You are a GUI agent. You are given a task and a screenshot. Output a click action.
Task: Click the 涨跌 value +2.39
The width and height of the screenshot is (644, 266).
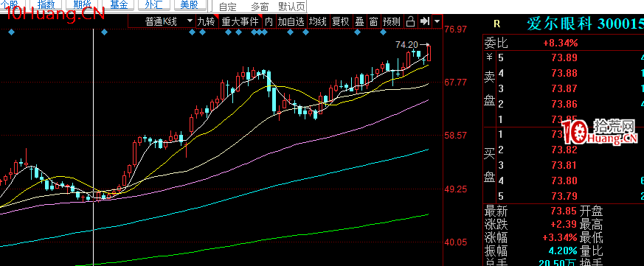[x=563, y=225]
